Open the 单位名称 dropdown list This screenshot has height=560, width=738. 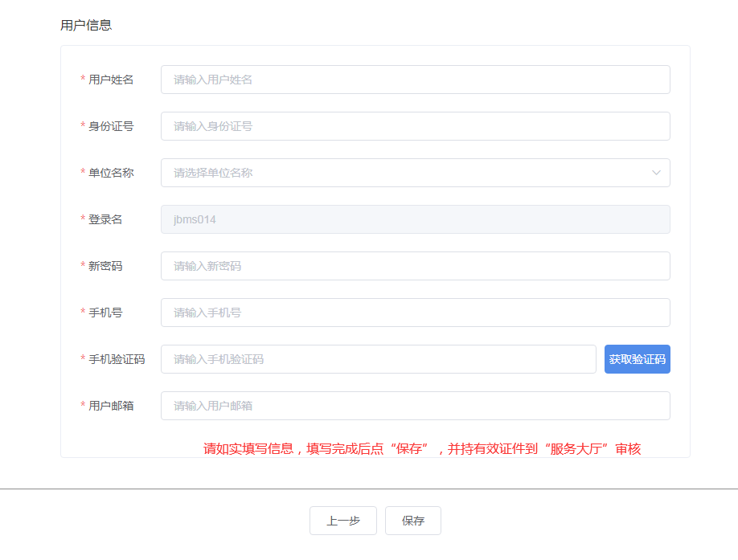pyautogui.click(x=402, y=173)
